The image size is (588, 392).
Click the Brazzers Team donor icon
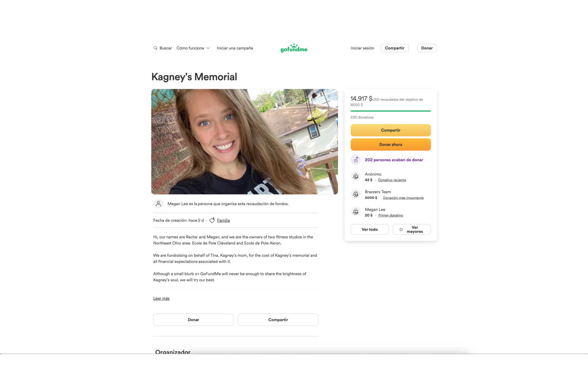click(x=356, y=194)
